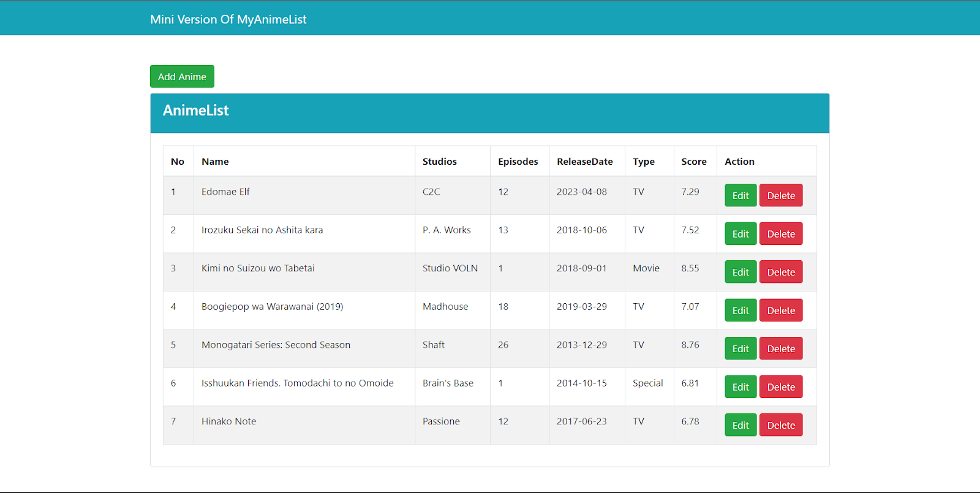Click the No column header
980x493 pixels.
click(178, 162)
